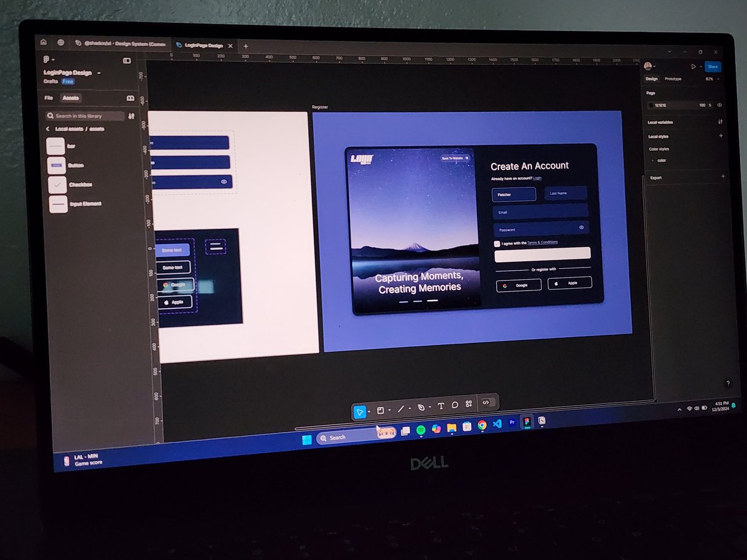Viewport: 747px width, 560px height.
Task: Click eye icon on left frame's input component
Action: (223, 182)
